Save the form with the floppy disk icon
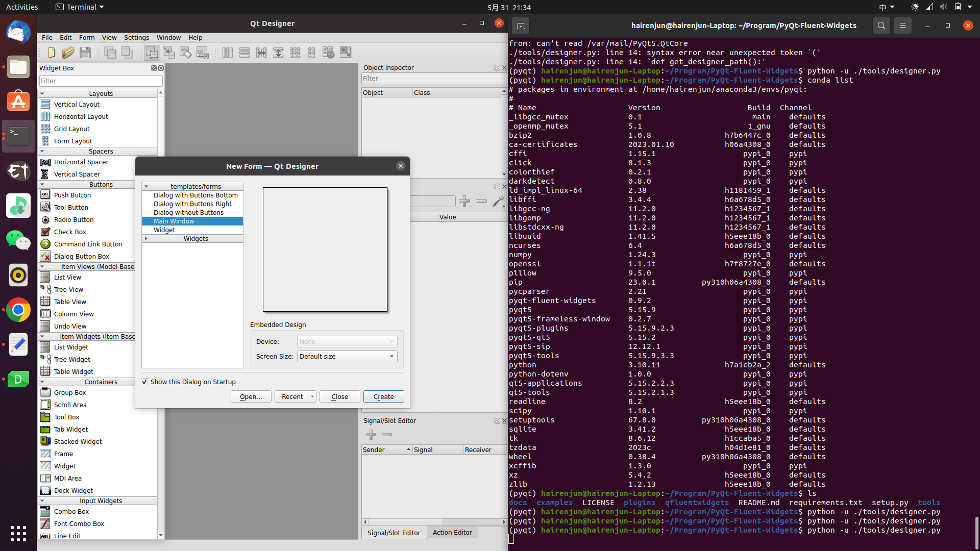Screen dimensions: 980x551 click(x=85, y=53)
